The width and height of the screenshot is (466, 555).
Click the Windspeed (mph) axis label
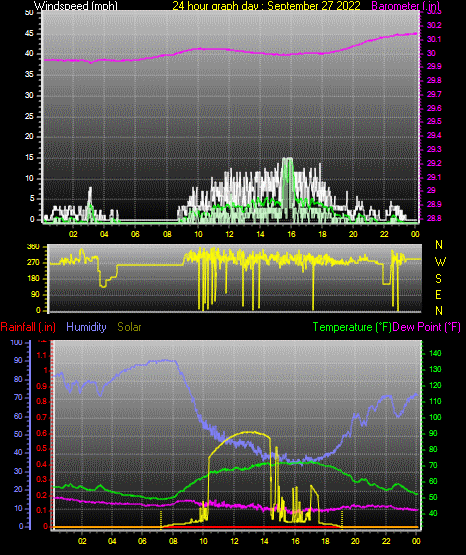(x=76, y=5)
